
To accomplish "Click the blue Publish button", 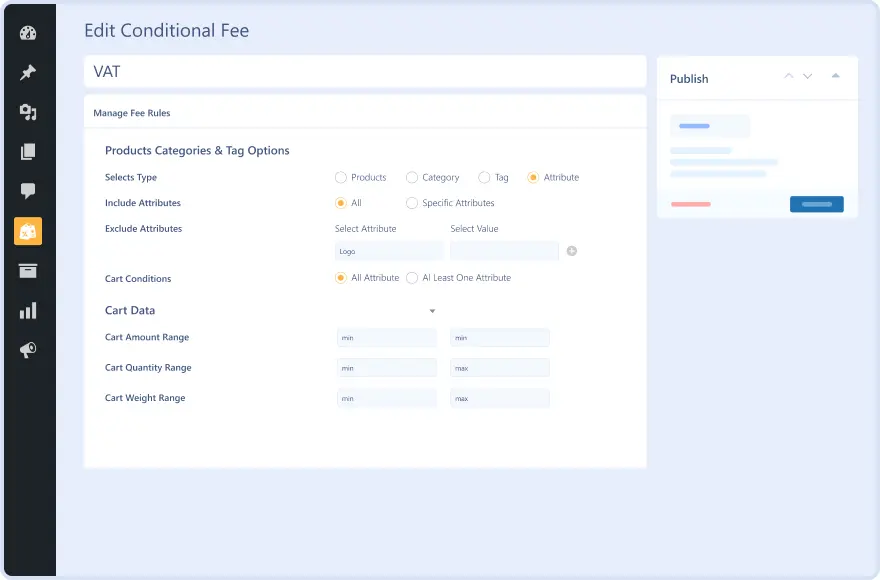I will click(x=816, y=203).
